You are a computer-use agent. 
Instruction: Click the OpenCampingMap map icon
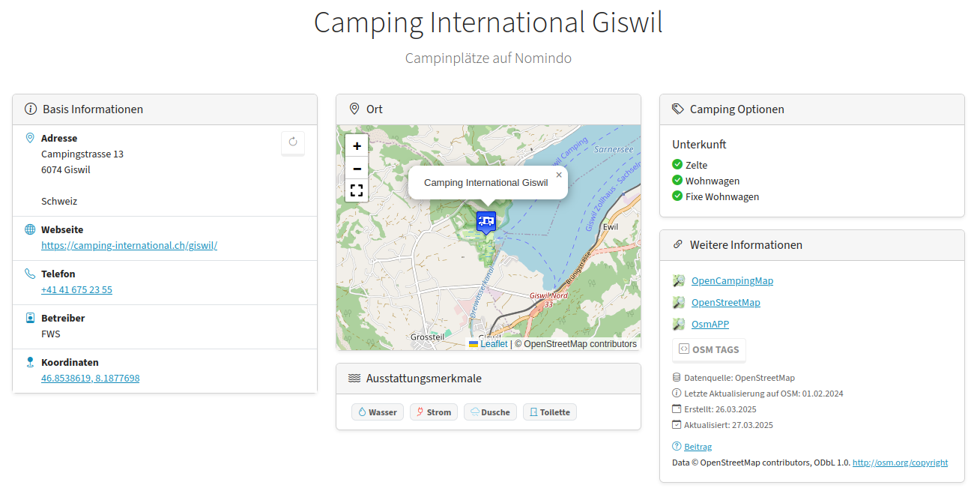coord(679,280)
